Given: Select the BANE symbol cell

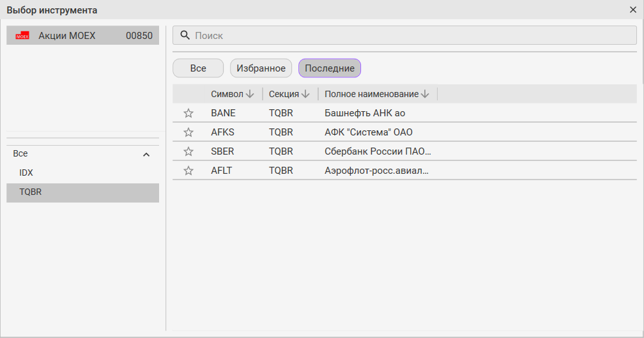Looking at the screenshot, I should [223, 113].
